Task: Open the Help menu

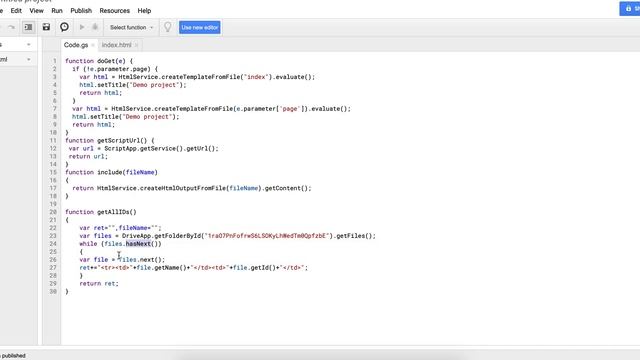Action: click(144, 11)
